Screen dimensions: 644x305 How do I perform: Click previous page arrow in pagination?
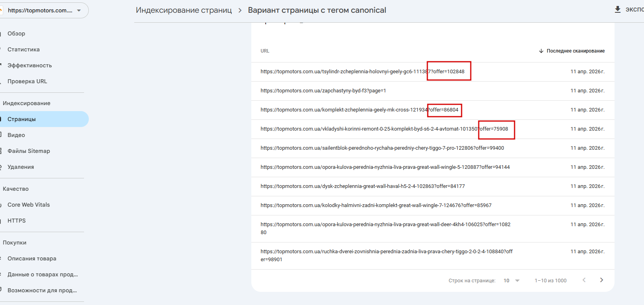pyautogui.click(x=584, y=280)
